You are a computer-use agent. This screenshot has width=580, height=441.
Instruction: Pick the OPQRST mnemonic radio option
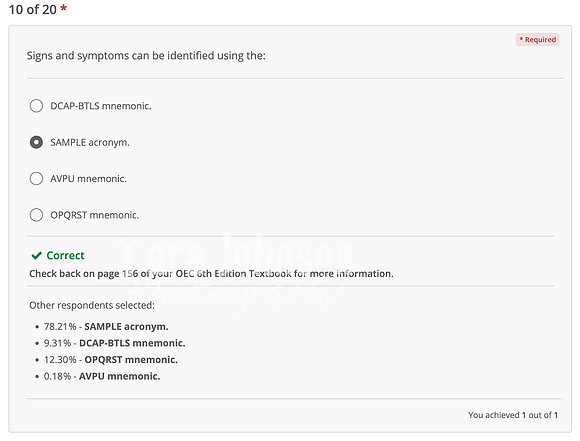click(x=36, y=215)
